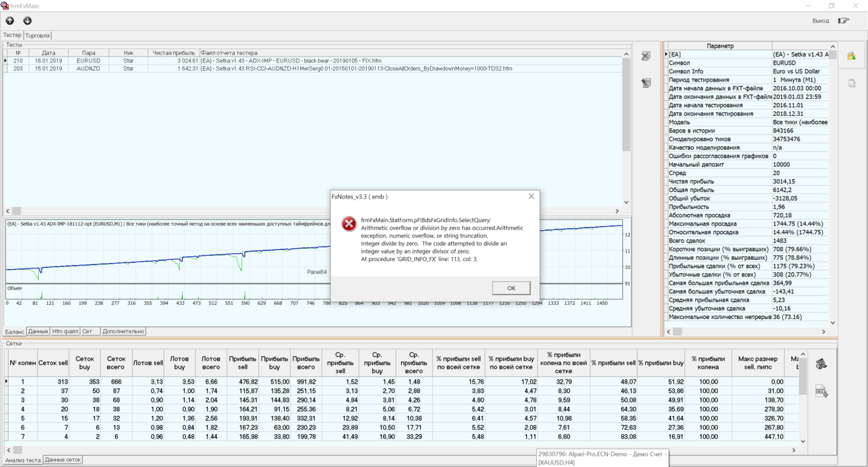Click the folder import icon near parameters
868x467 pixels.
(x=851, y=57)
